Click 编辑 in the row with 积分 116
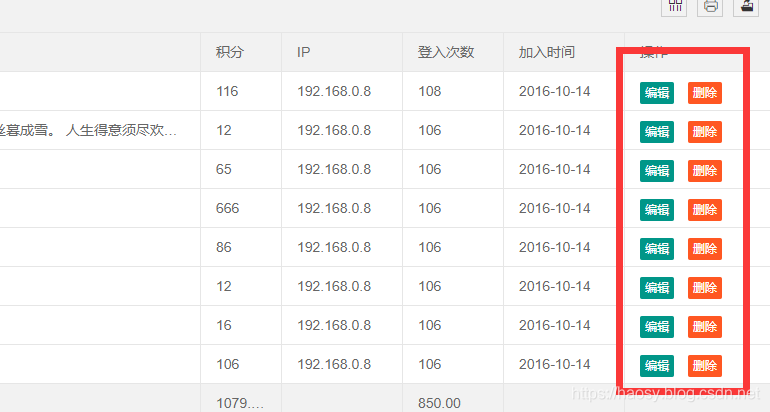This screenshot has width=770, height=412. 657,93
